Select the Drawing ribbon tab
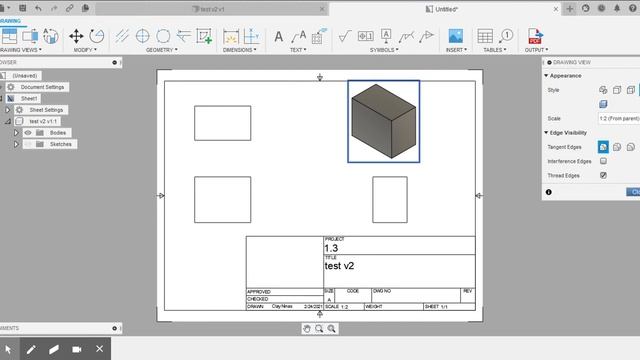This screenshot has width=640, height=360. point(11,21)
